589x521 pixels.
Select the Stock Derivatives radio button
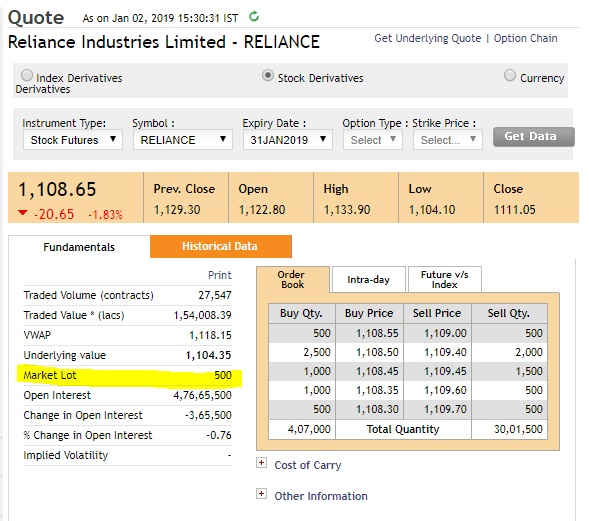pos(267,76)
